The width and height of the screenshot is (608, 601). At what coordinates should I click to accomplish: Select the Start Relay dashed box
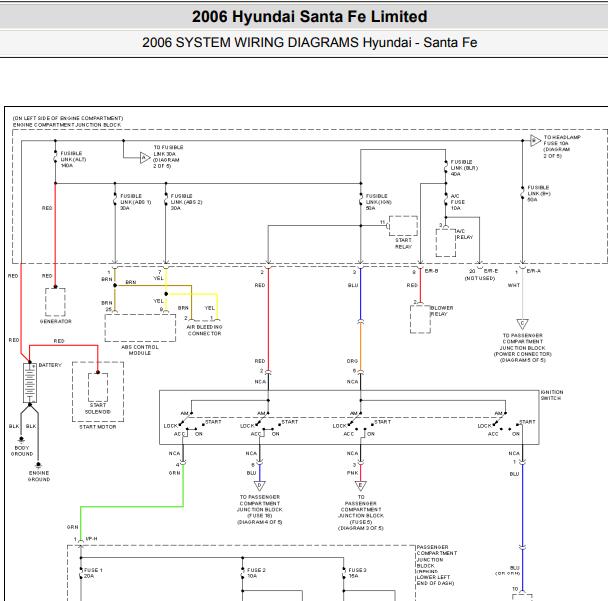coord(403,226)
